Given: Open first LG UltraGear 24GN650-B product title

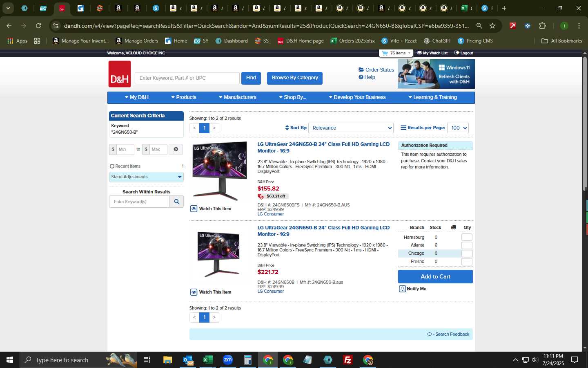Looking at the screenshot, I should point(323,148).
